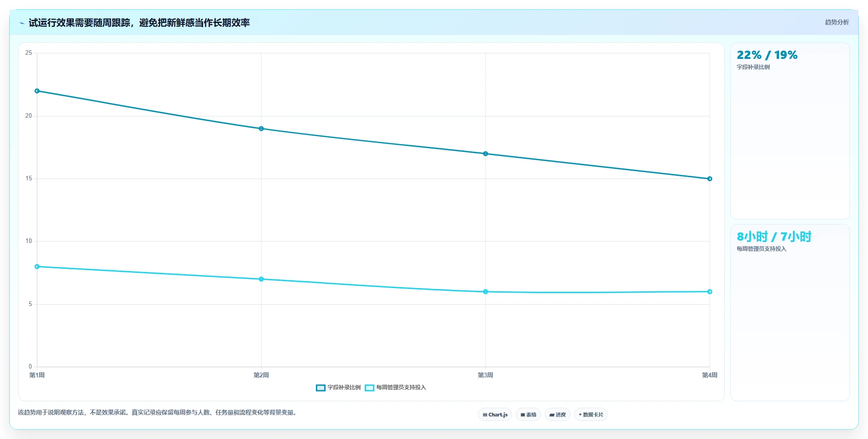Screen dimensions: 868x439
Task: Click the 第3周 x-axis label
Action: click(485, 375)
